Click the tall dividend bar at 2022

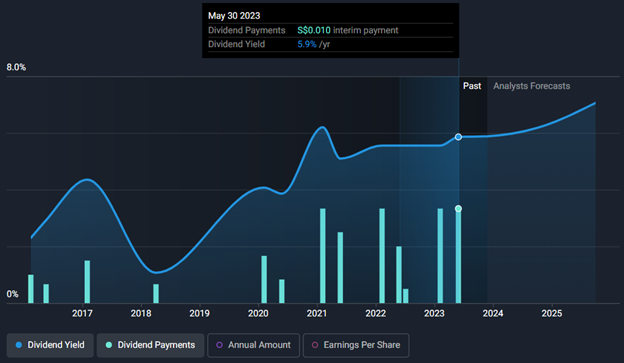point(382,256)
